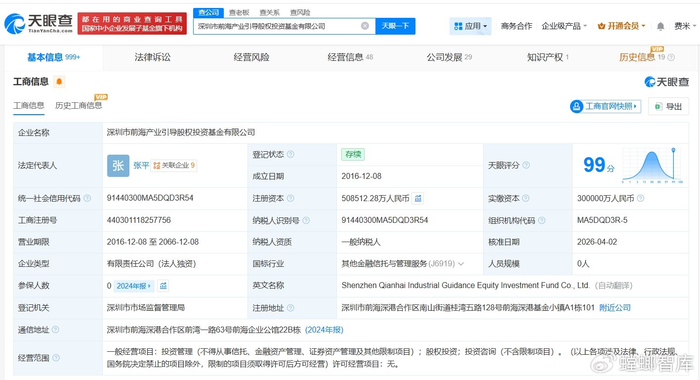Open the 历史工商信息 sub-tab

79,105
